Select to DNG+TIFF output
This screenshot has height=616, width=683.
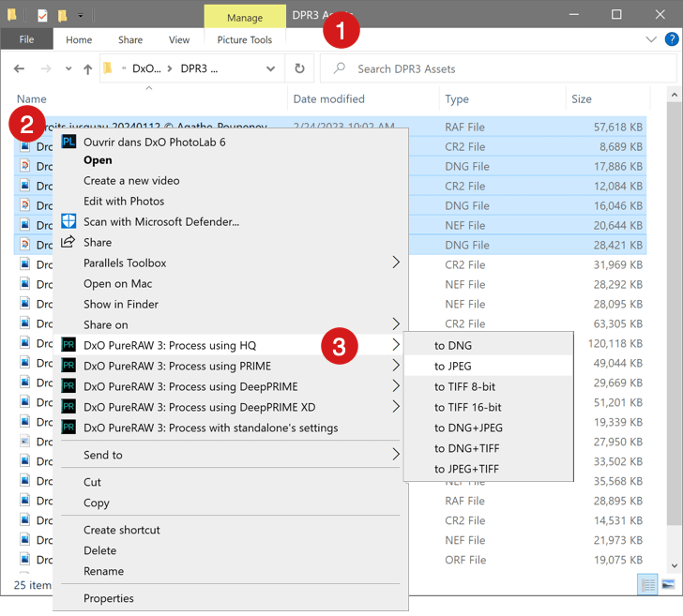coord(488,448)
